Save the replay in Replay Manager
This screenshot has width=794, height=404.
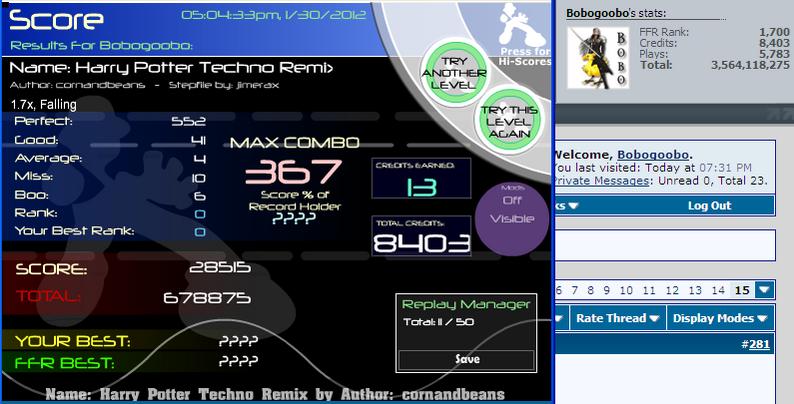pyautogui.click(x=466, y=359)
